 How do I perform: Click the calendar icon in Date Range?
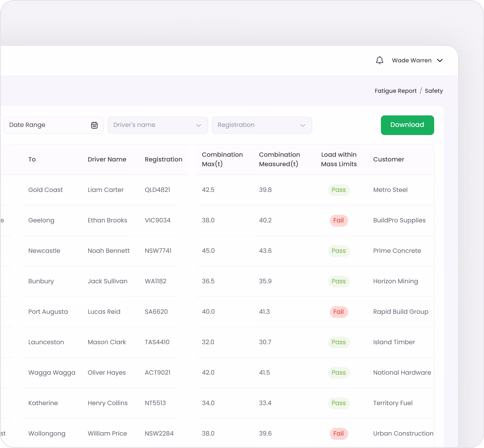94,125
